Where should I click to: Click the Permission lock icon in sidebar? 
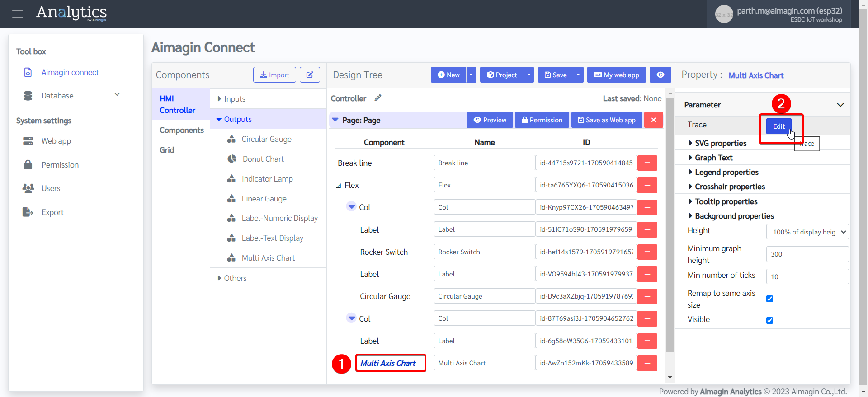point(28,164)
